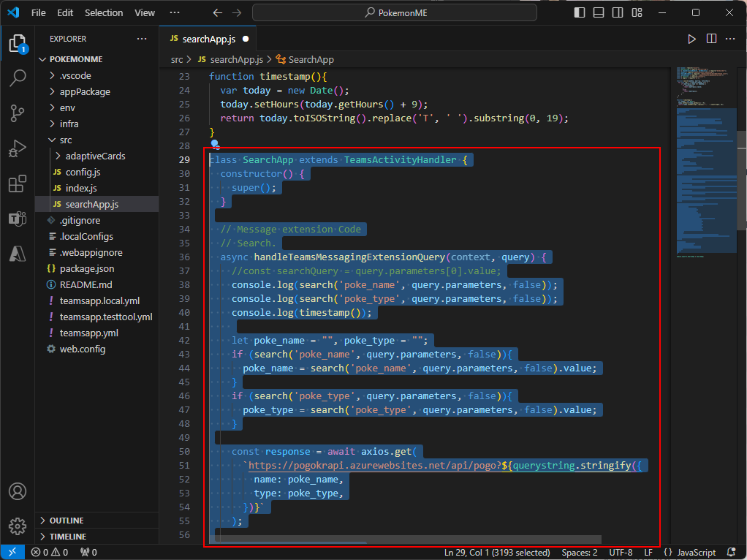This screenshot has height=560, width=747.
Task: Open the Manage gear menu
Action: pyautogui.click(x=18, y=526)
